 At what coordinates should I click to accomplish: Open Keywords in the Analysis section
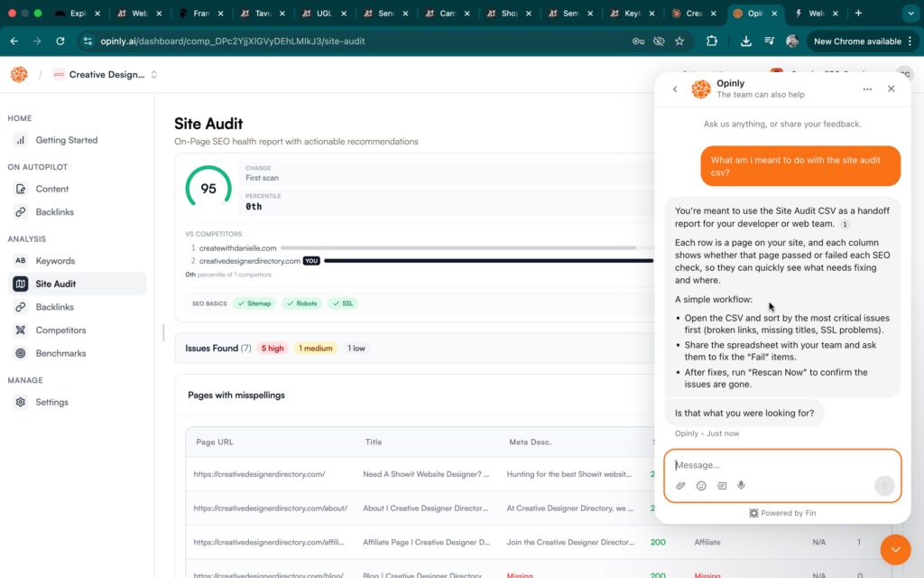tap(55, 261)
